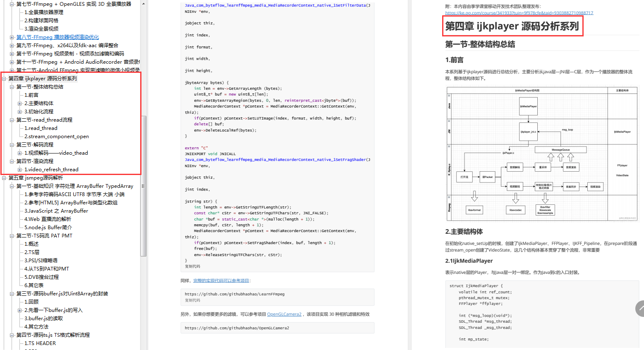This screenshot has height=350, width=644.
Task: Click the back-to-top arrow button
Action: tap(640, 309)
